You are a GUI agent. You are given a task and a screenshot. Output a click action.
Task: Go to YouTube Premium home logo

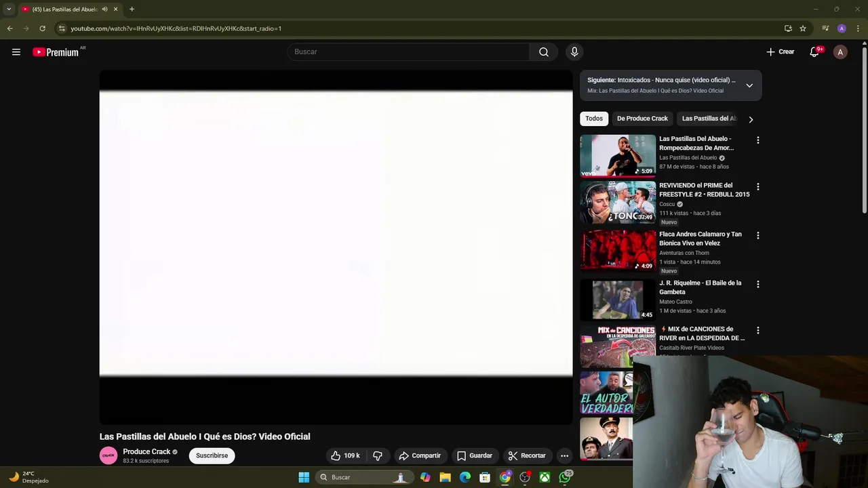(56, 52)
